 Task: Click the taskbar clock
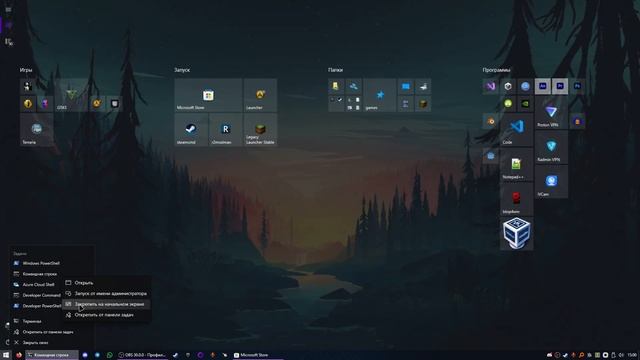click(x=633, y=355)
